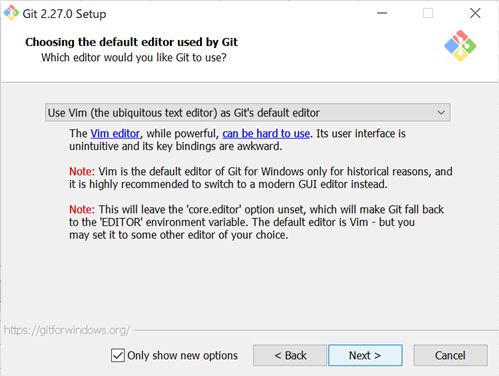Click the "Which editor would you like" subtitle
This screenshot has height=376, width=499.
coord(134,58)
